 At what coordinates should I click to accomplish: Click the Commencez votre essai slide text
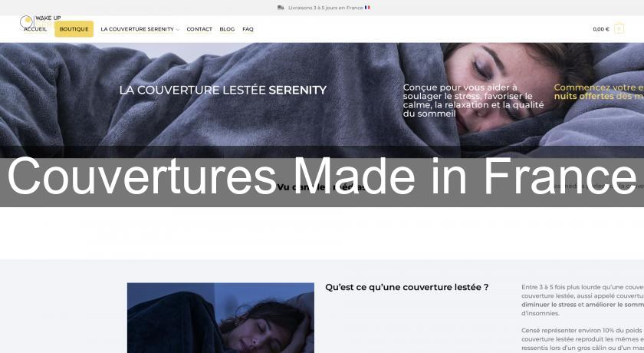(599, 91)
